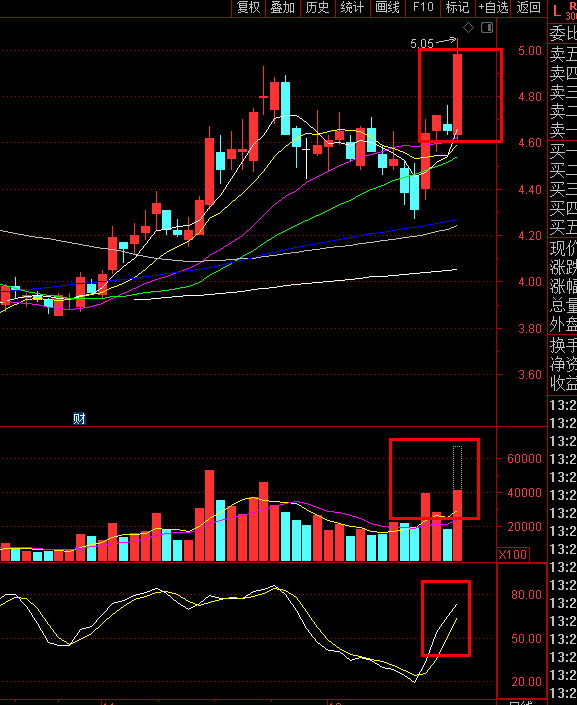Screen dimensions: 577x705
Task: Click the 5.05 high price label
Action: point(422,44)
